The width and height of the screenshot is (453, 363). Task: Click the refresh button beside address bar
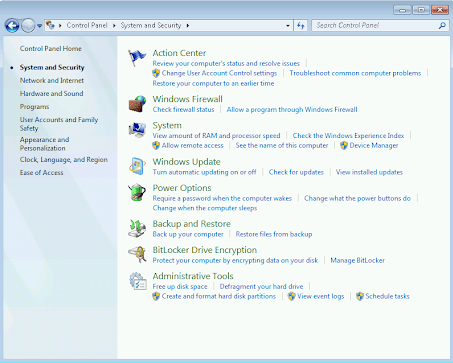tap(301, 25)
